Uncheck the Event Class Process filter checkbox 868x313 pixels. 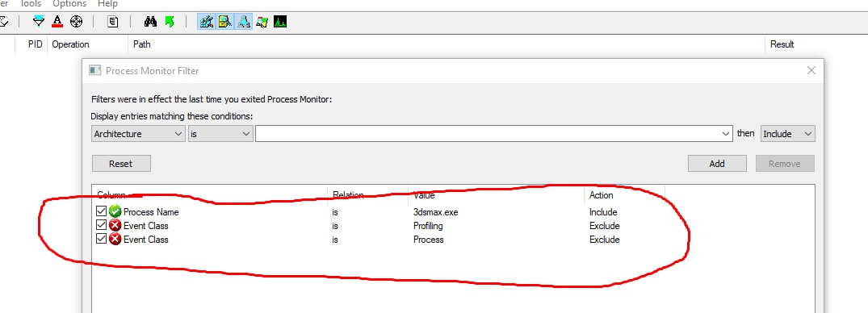[x=101, y=240]
